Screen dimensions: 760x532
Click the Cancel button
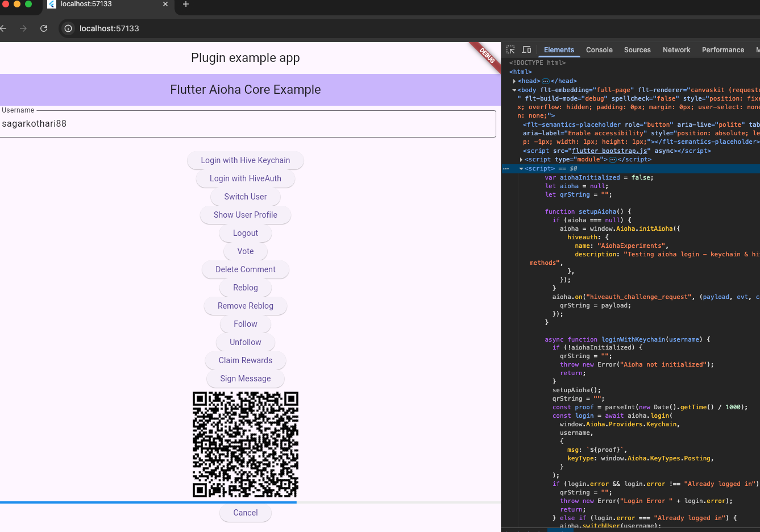pyautogui.click(x=246, y=513)
